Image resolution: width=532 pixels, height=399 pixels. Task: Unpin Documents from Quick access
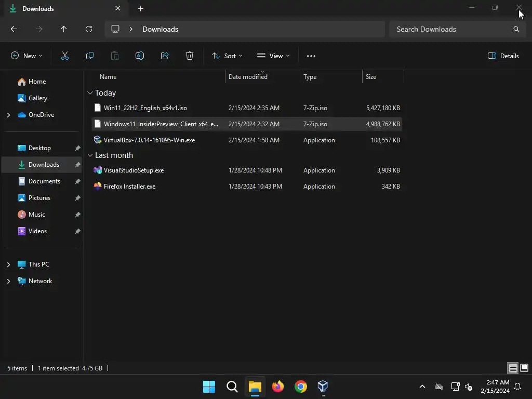[78, 181]
